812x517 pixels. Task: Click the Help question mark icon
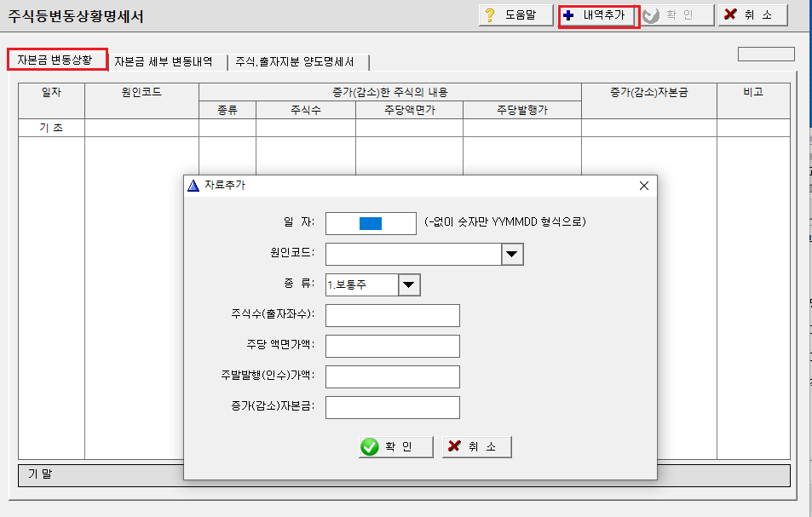point(487,14)
